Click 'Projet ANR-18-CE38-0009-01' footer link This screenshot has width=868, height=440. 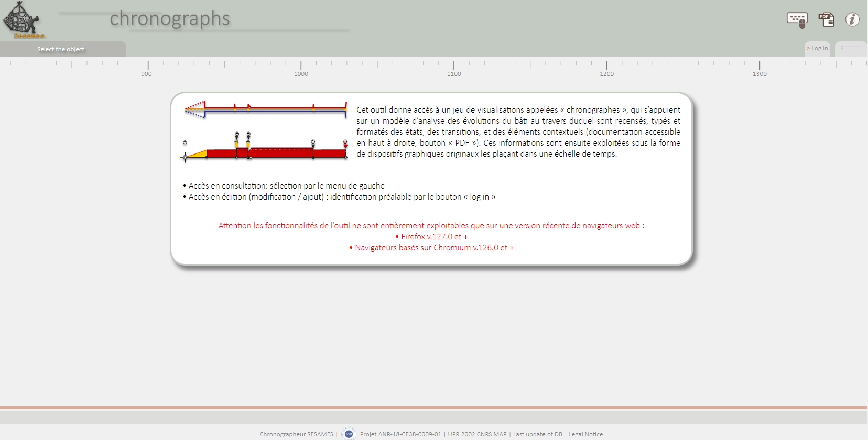[400, 434]
